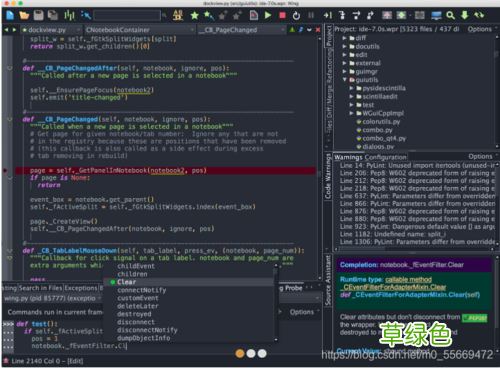The image size is (500, 368).
Task: Expand the external folder
Action: (344, 63)
